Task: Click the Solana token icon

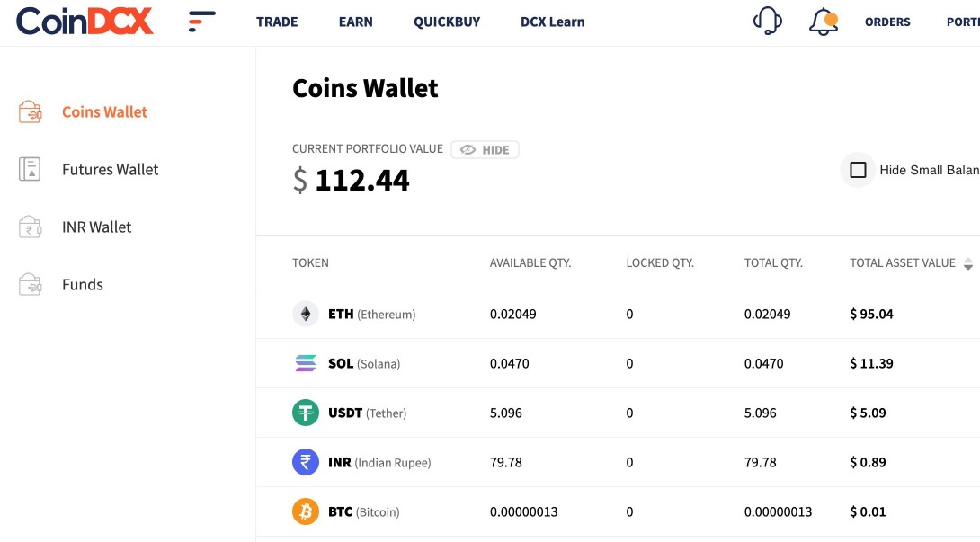Action: point(306,363)
